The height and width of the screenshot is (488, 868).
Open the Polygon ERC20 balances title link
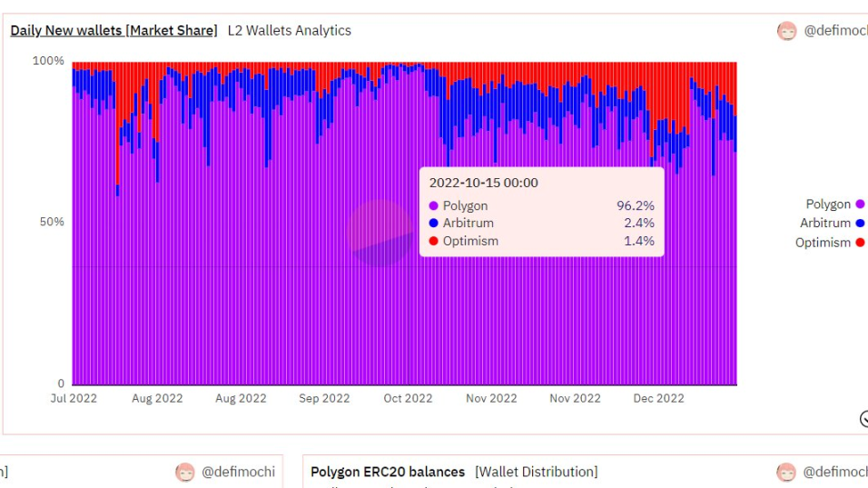pyautogui.click(x=388, y=473)
